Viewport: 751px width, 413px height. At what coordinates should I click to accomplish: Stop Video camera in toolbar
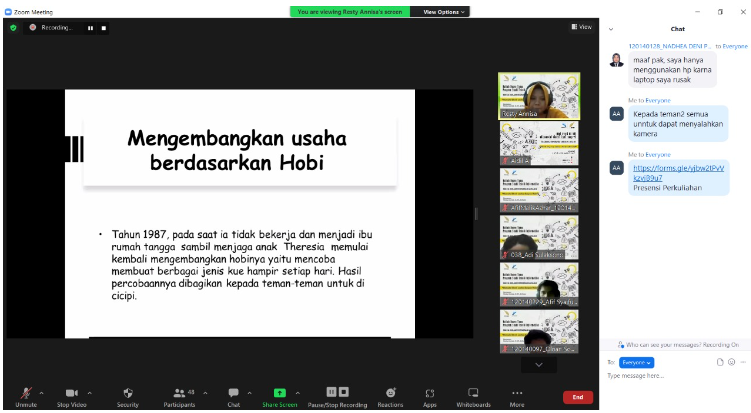[x=72, y=394]
